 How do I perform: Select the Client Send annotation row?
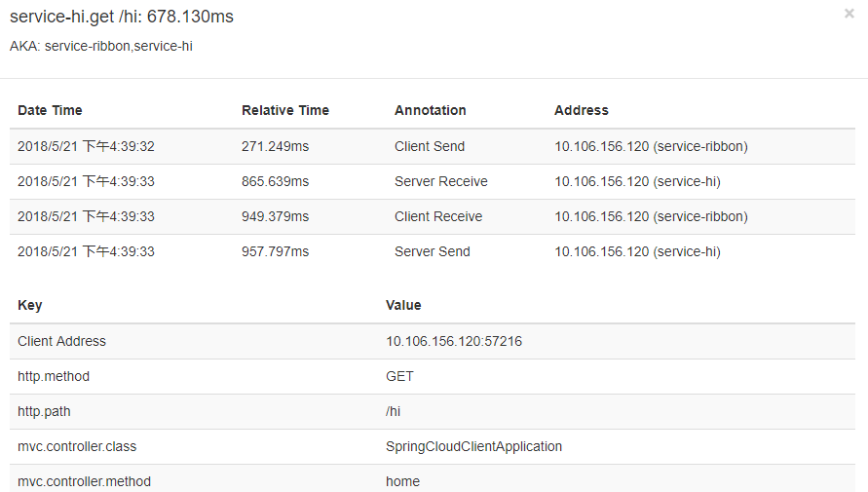433,147
